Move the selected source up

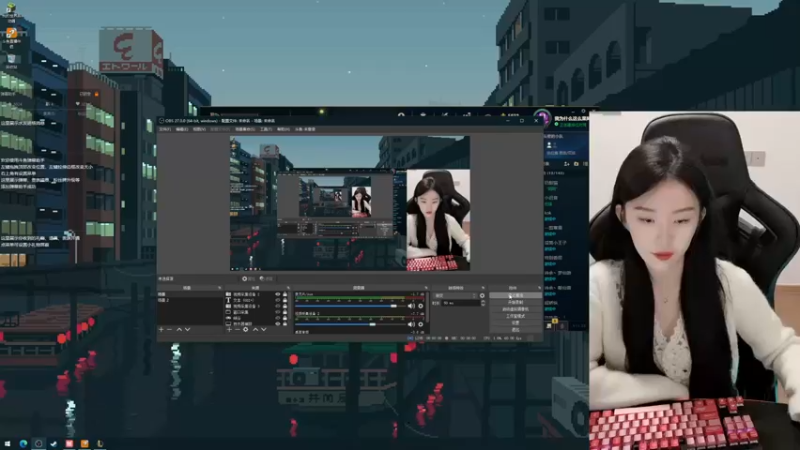[256, 330]
